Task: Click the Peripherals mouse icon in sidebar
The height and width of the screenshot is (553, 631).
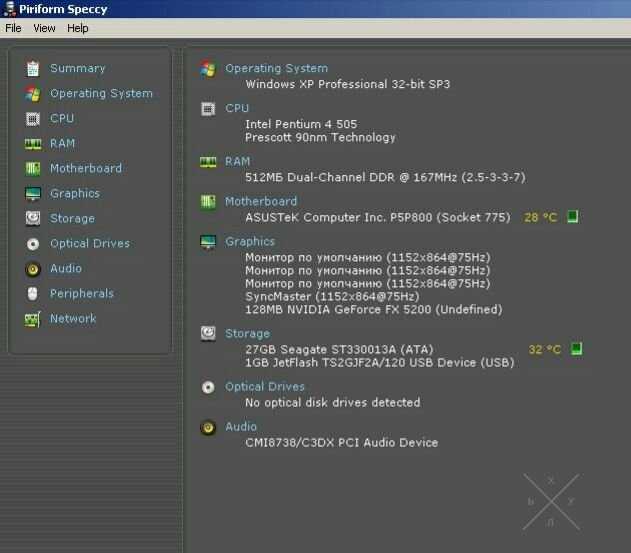Action: (33, 294)
